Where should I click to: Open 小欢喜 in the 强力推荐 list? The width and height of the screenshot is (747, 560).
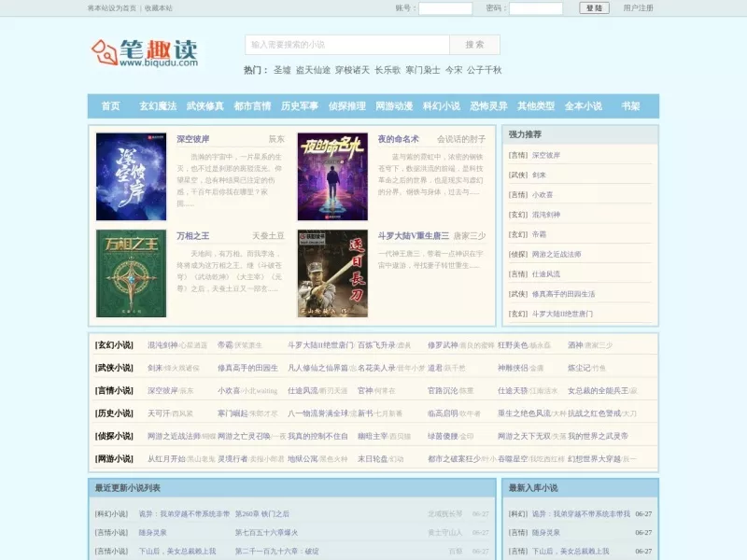point(543,195)
